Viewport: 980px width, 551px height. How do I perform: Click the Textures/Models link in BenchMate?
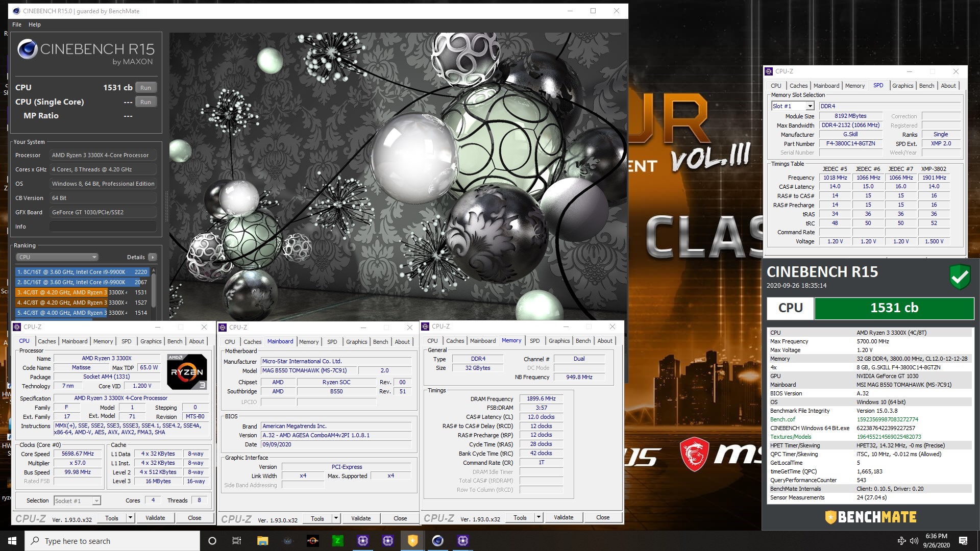(x=791, y=437)
